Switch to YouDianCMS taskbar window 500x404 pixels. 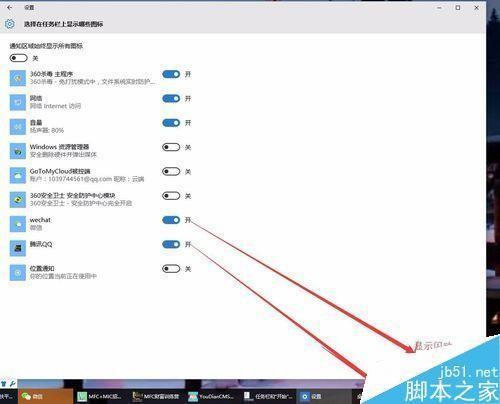click(x=213, y=396)
